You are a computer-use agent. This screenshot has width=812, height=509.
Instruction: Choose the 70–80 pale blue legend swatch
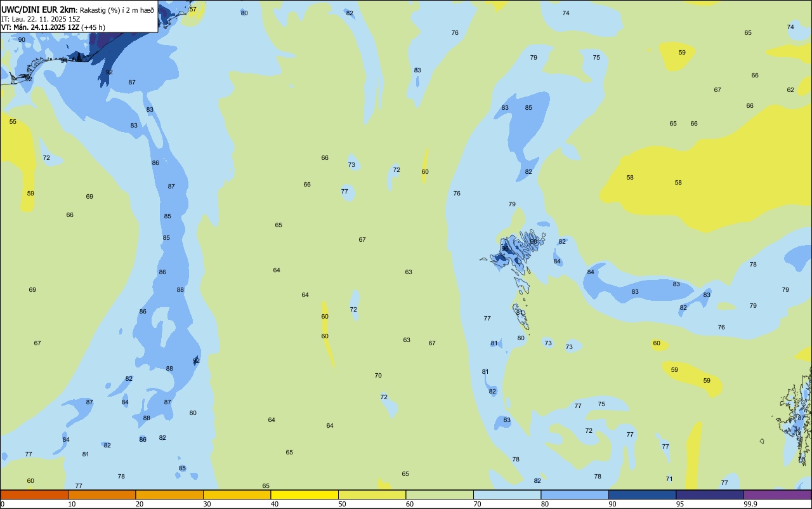click(507, 494)
